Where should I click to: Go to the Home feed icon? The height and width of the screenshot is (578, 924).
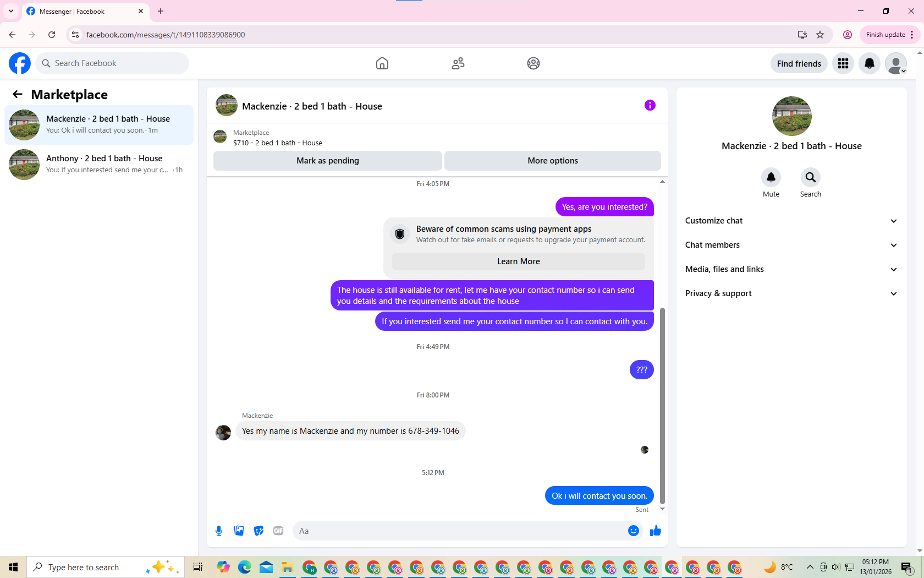(382, 63)
